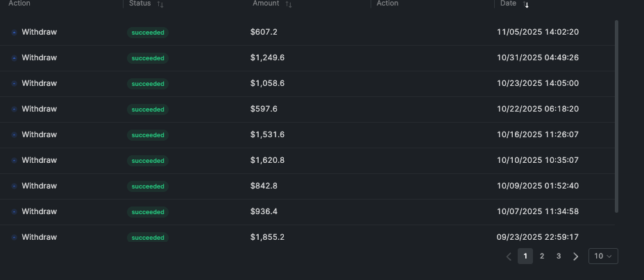The height and width of the screenshot is (280, 644).
Task: Click withdraw icon on $607.2 row
Action: tap(14, 33)
